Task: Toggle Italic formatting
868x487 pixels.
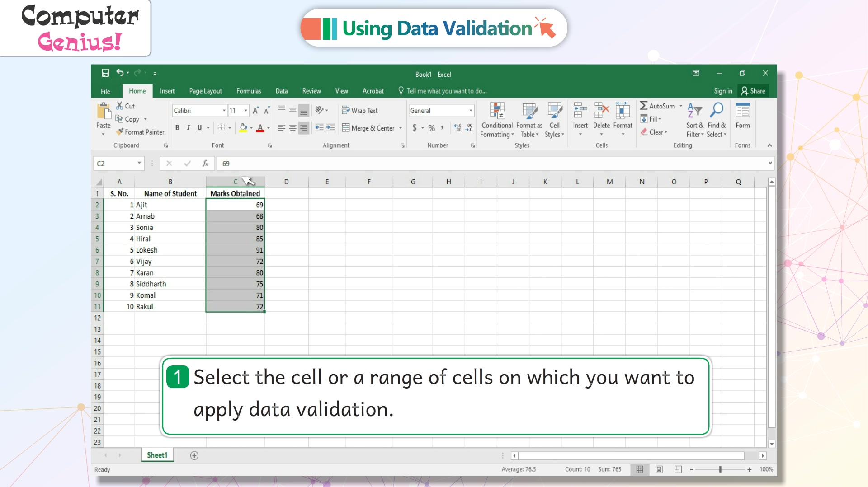Action: tap(189, 128)
